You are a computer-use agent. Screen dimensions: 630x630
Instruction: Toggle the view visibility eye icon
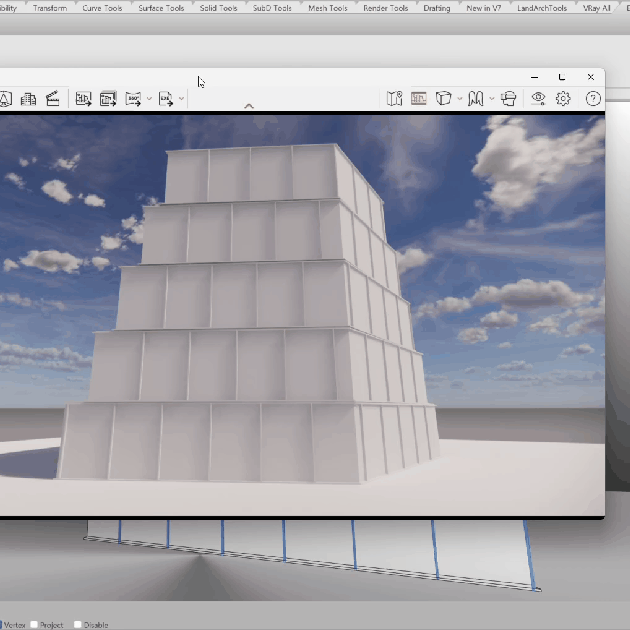coord(539,98)
